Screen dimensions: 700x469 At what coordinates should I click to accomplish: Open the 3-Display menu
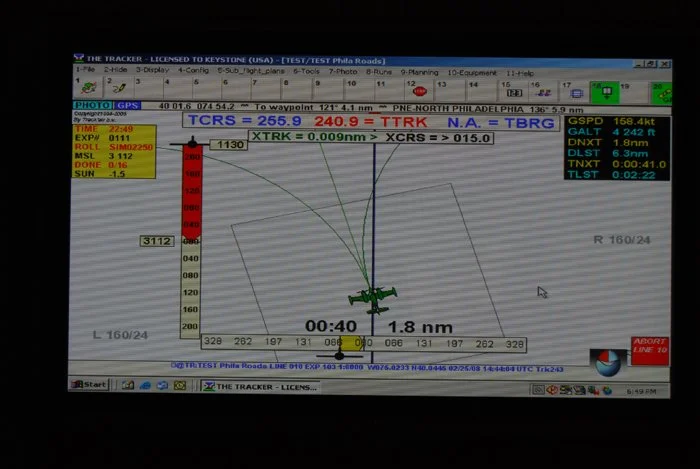(x=152, y=70)
